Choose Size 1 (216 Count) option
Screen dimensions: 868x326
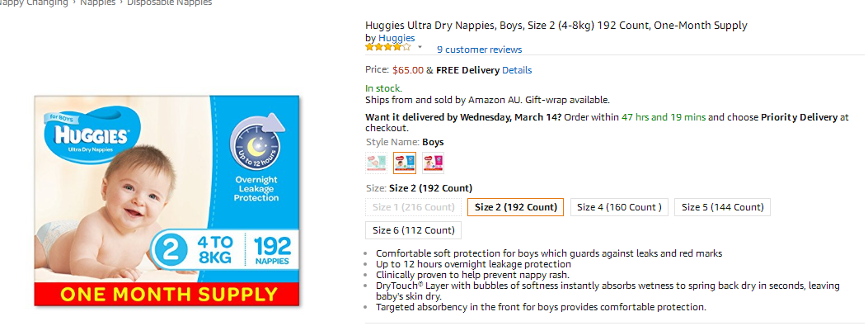tap(414, 207)
